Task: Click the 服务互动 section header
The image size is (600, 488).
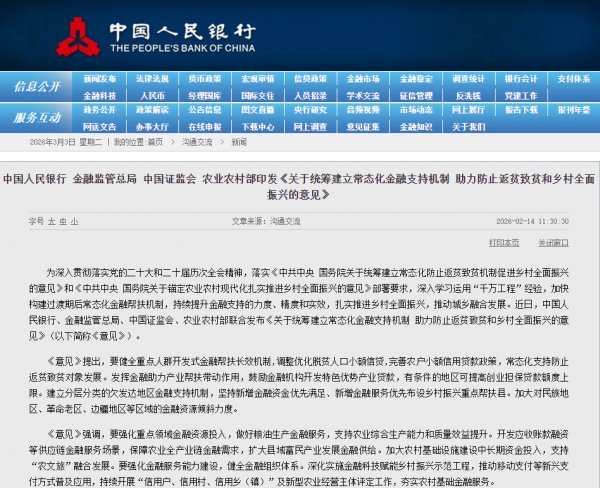Action: coord(37,118)
